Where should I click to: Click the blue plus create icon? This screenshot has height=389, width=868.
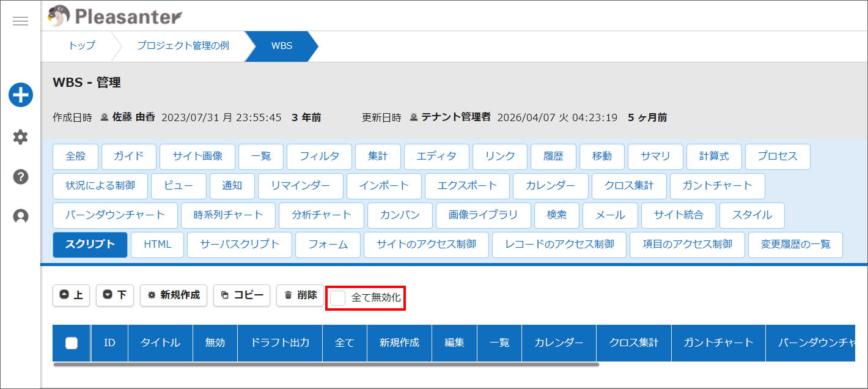coord(21,95)
